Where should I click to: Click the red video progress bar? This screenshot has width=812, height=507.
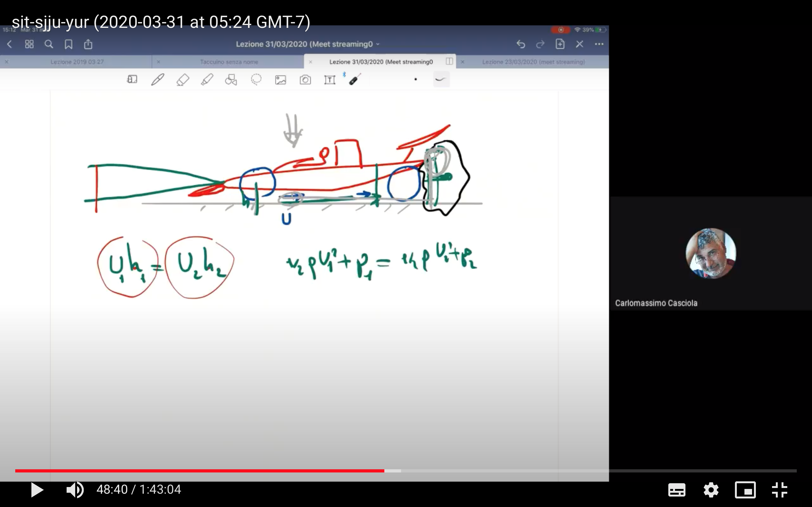click(201, 471)
